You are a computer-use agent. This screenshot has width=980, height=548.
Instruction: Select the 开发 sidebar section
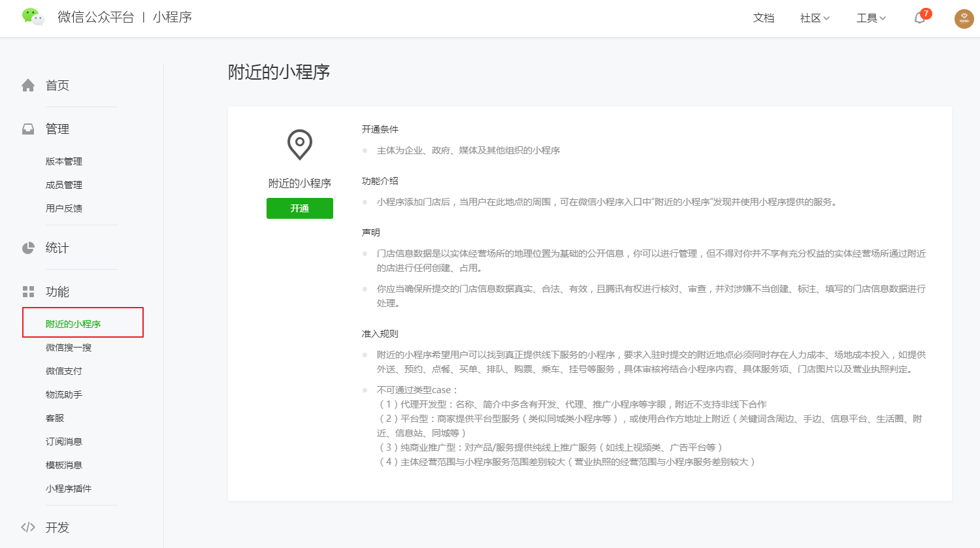pos(57,527)
